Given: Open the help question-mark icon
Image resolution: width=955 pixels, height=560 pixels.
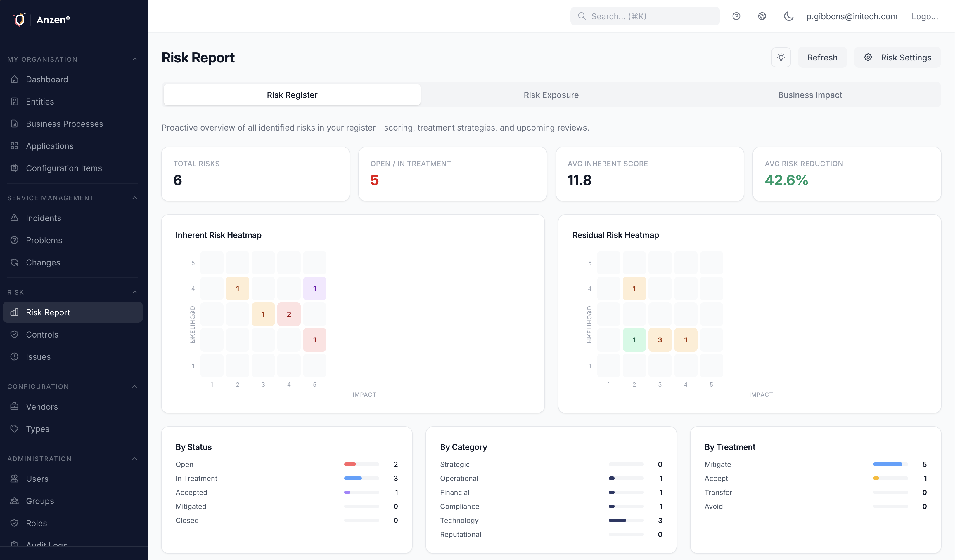Looking at the screenshot, I should pyautogui.click(x=737, y=16).
